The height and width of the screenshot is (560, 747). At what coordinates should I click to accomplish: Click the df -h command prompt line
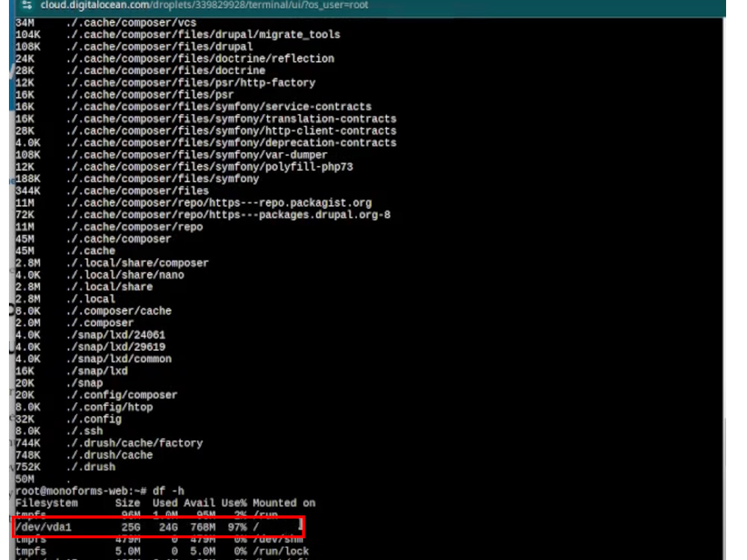coord(99,491)
